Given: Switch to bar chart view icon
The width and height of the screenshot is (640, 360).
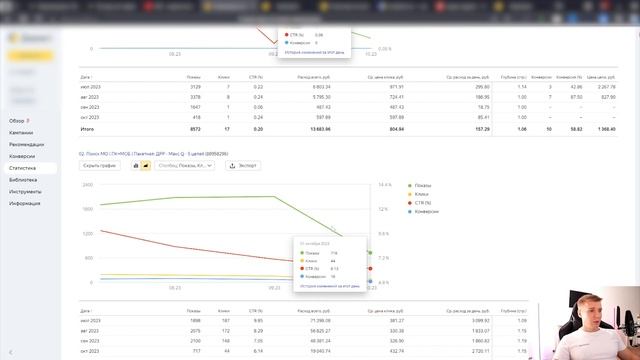Looking at the screenshot, I should [x=136, y=166].
